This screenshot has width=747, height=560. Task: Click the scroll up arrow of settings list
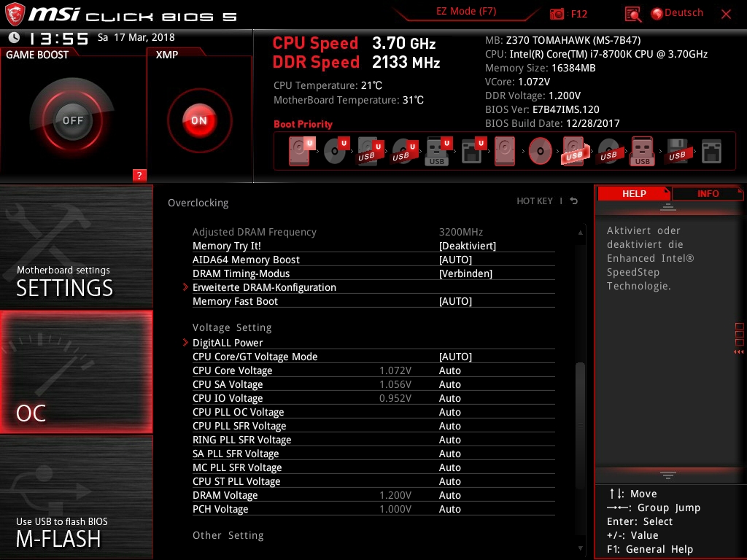580,233
